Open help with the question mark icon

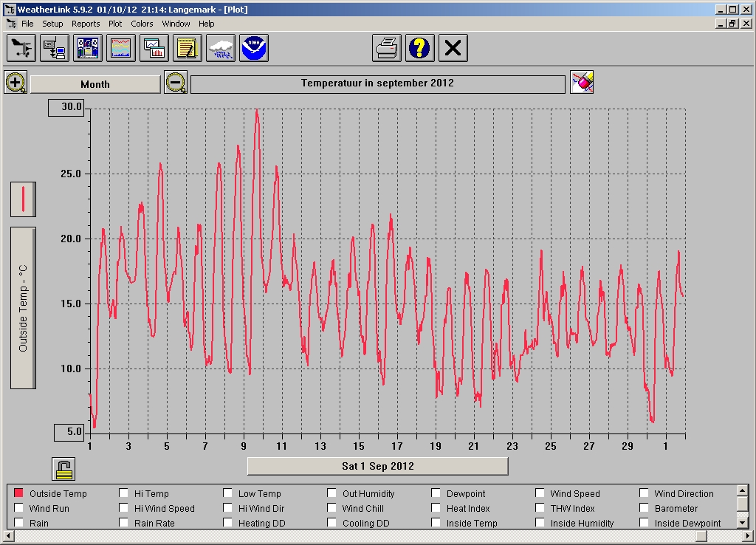click(x=420, y=48)
